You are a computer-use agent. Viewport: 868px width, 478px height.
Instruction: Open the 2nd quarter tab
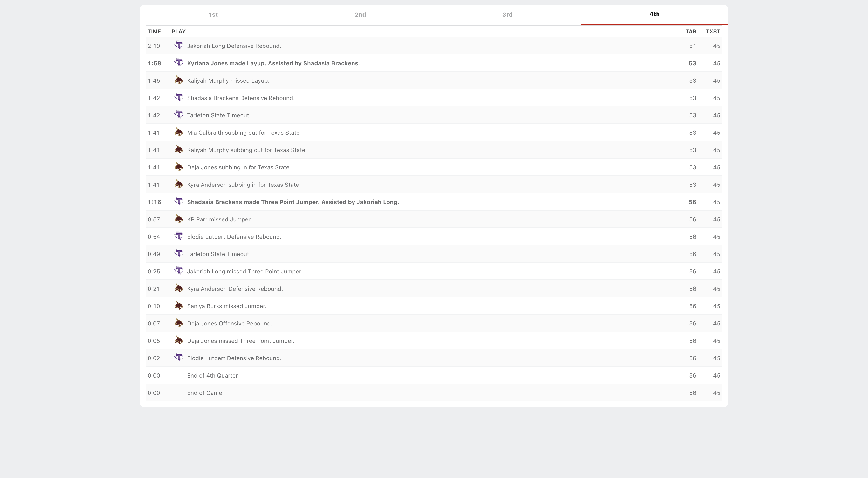(360, 14)
